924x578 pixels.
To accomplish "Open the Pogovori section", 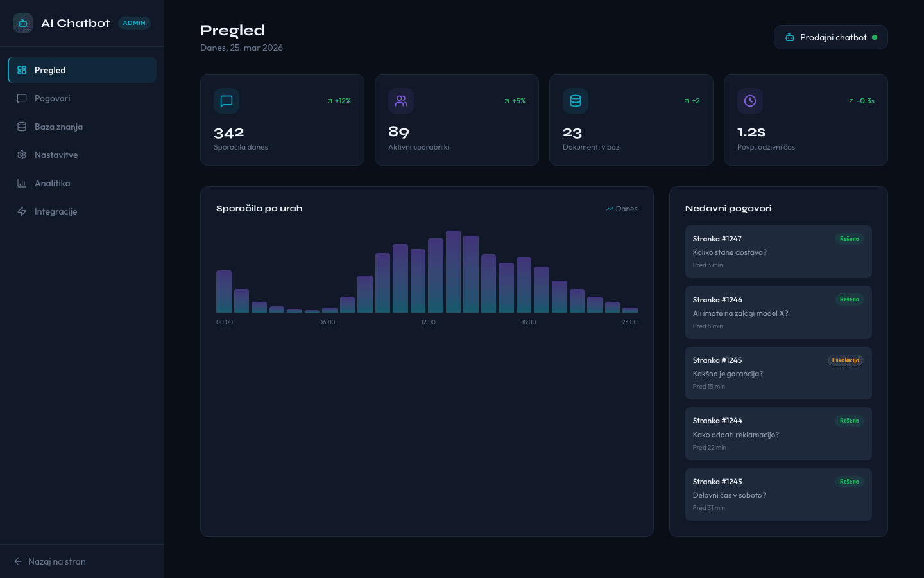I will (x=82, y=98).
